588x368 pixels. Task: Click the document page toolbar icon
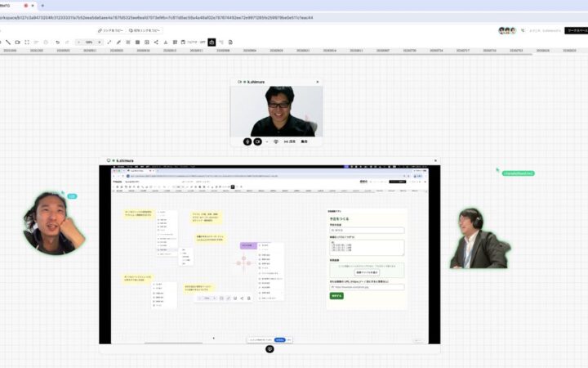(230, 43)
